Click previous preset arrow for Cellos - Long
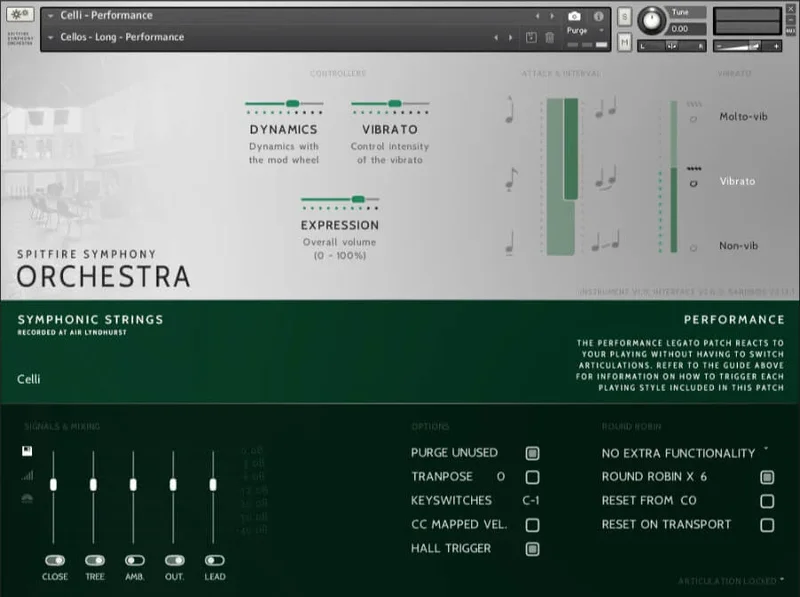Image resolution: width=800 pixels, height=597 pixels. click(x=496, y=37)
